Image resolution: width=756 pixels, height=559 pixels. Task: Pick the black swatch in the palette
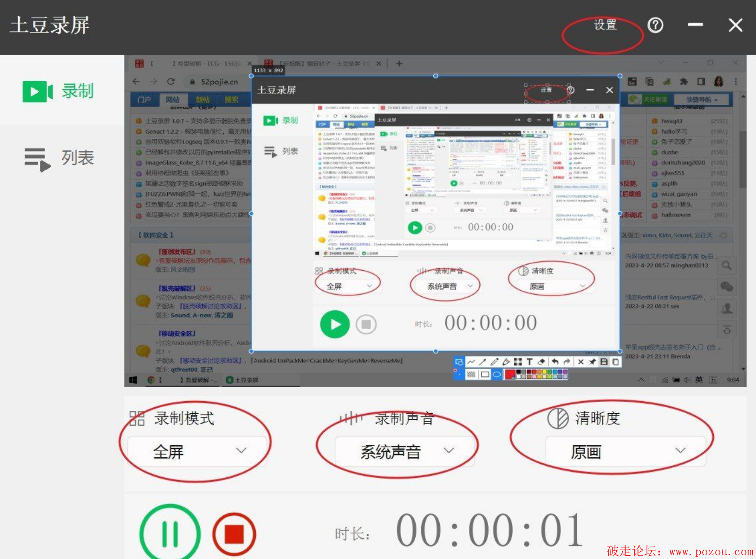pyautogui.click(x=518, y=372)
